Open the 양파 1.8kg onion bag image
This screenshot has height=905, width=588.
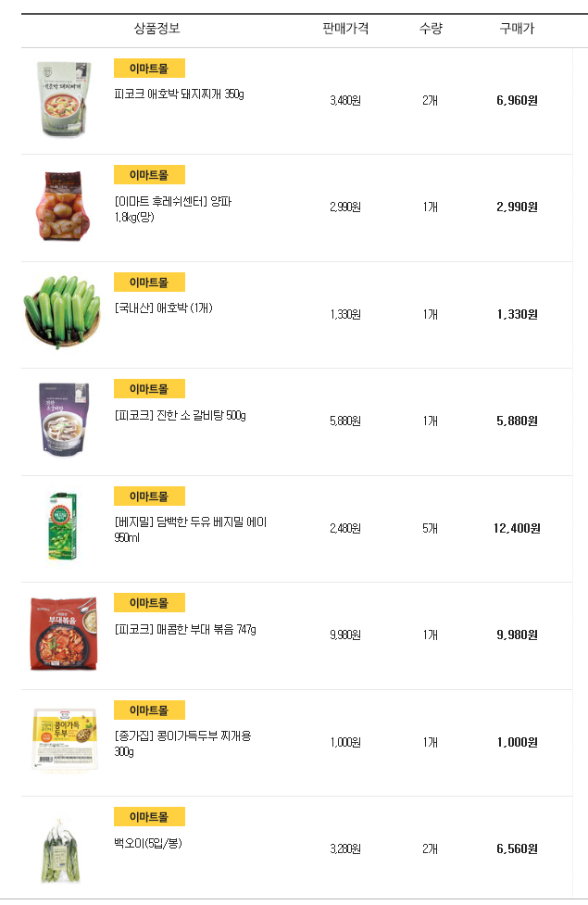click(64, 206)
